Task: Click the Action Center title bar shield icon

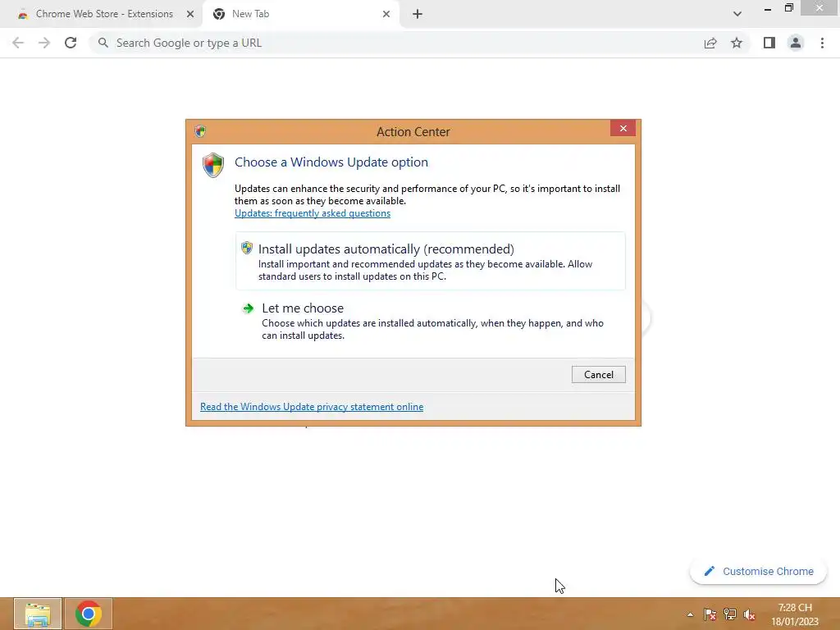Action: coord(200,131)
